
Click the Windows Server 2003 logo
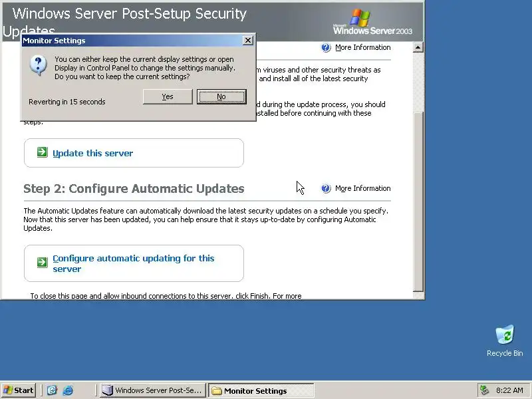click(372, 22)
